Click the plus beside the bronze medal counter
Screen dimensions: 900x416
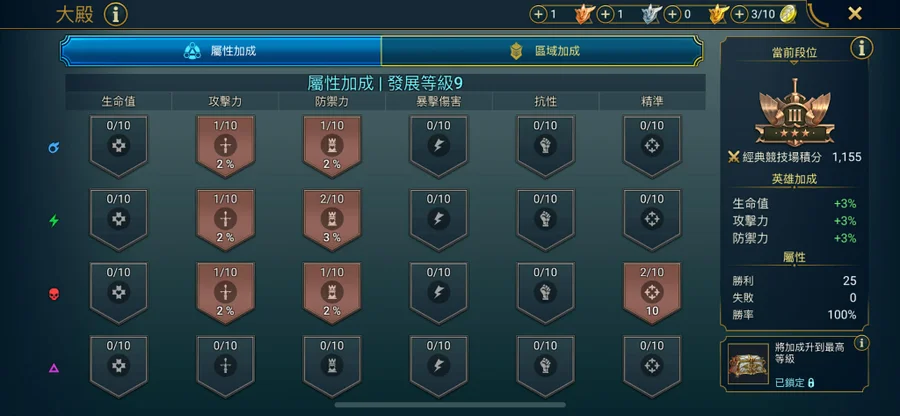coord(538,14)
